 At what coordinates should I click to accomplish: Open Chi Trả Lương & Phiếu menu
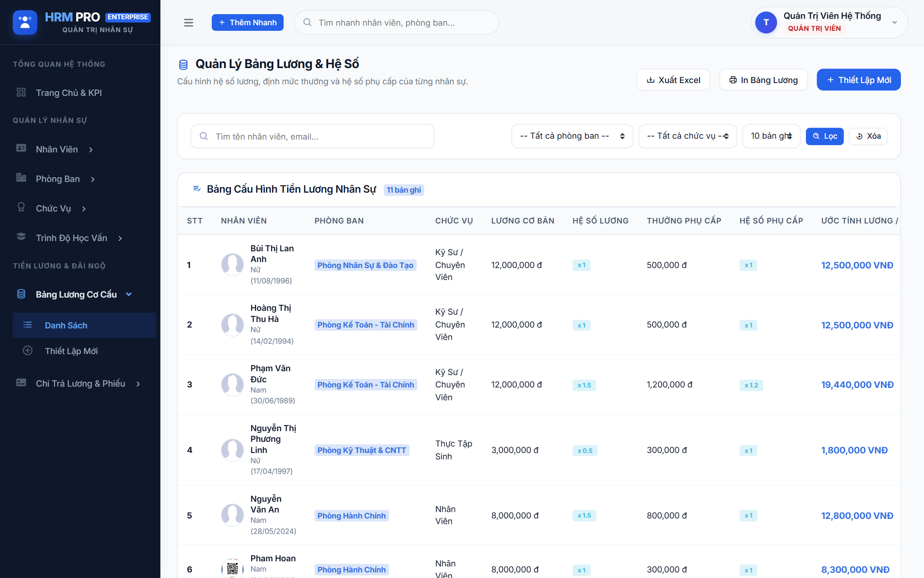pyautogui.click(x=80, y=384)
